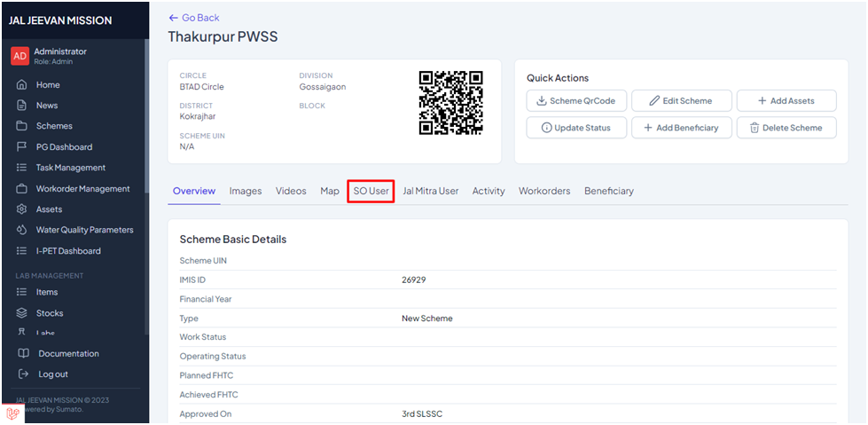Click the Task Management list icon
Screen dimensions: 868x425
23,168
